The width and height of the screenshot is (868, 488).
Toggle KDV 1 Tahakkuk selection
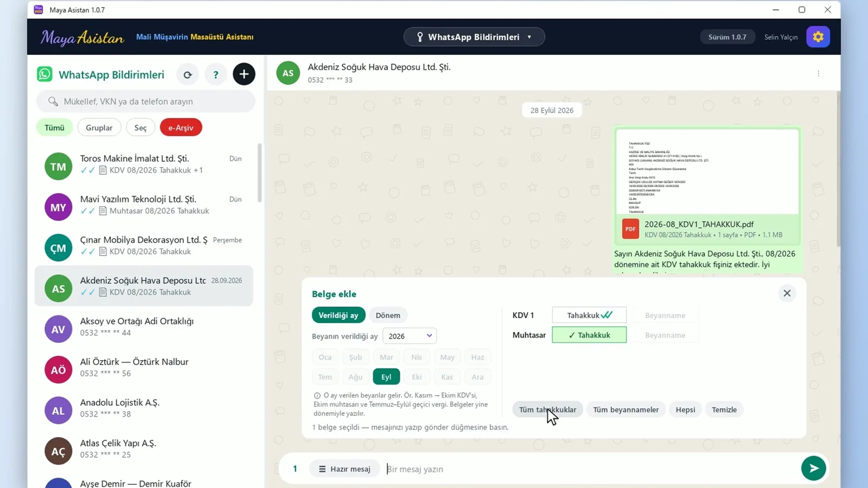(x=589, y=315)
